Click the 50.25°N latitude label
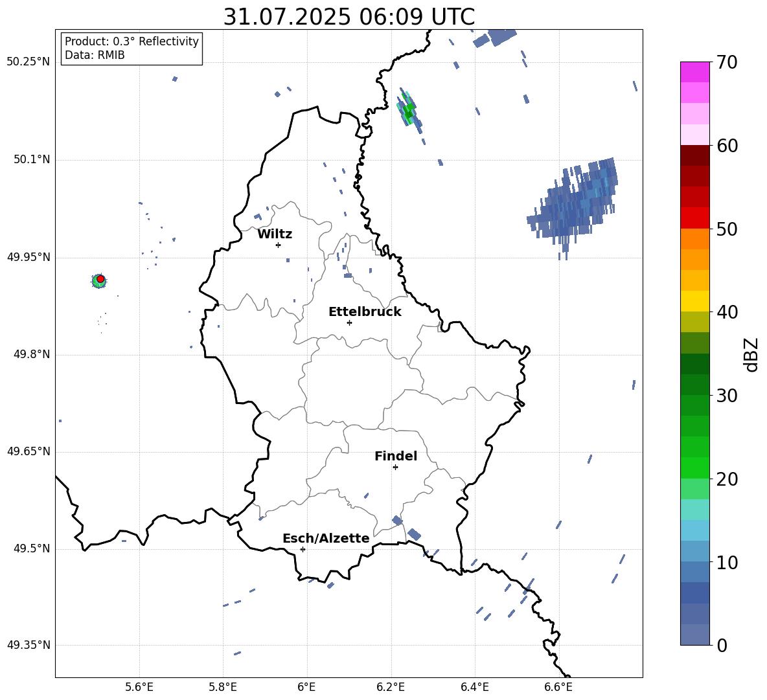The height and width of the screenshot is (700, 767). 29,62
